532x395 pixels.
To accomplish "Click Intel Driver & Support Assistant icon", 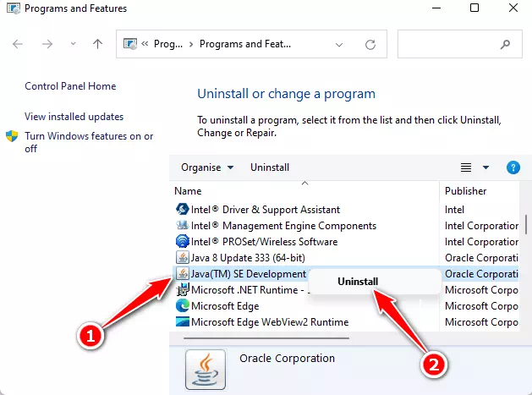I will [x=182, y=209].
